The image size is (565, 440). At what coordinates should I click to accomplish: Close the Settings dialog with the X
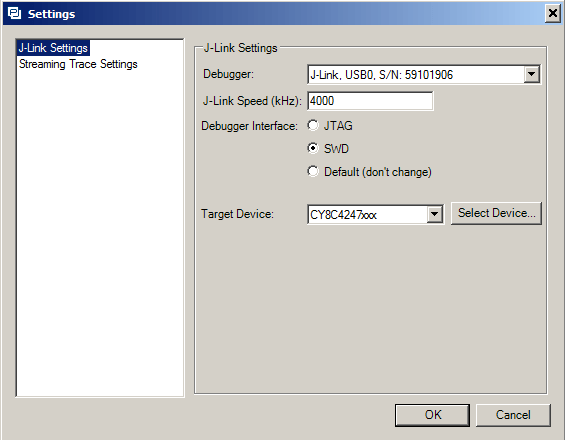click(x=552, y=13)
